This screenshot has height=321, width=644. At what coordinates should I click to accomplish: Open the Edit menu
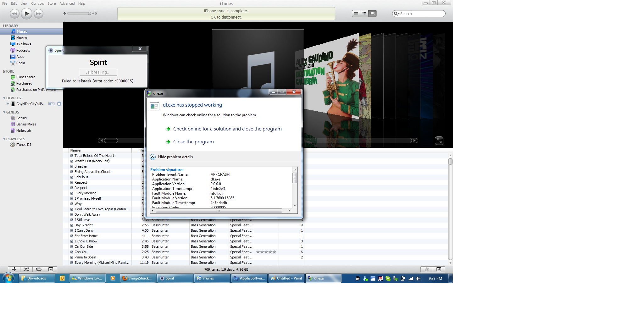14,3
